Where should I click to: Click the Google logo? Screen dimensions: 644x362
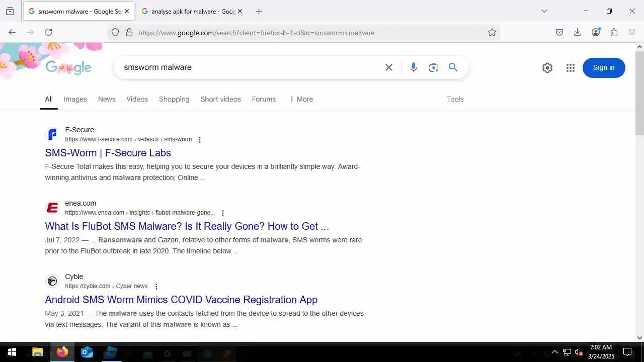coord(68,67)
